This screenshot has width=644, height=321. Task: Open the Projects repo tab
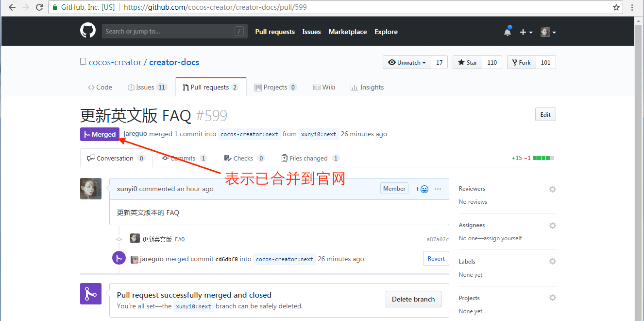[x=276, y=87]
